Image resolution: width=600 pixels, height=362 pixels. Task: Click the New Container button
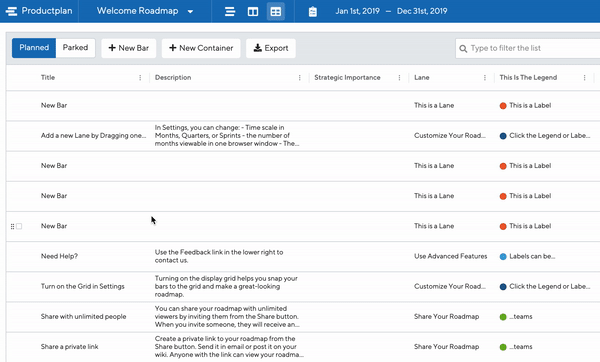coord(201,48)
